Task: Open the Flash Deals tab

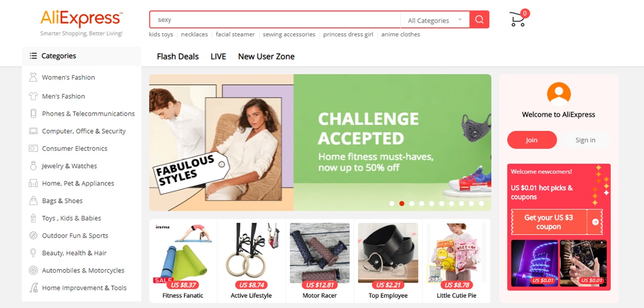Action: point(178,56)
